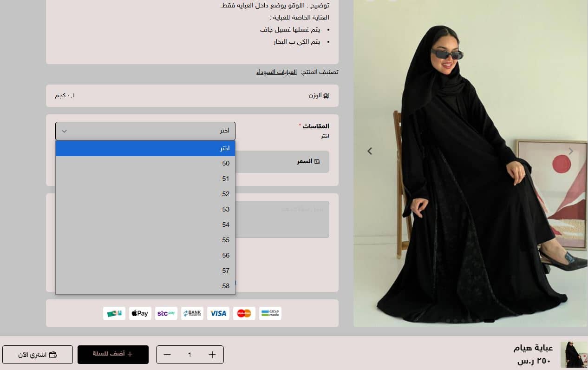Collapse the المقاسات size dropdown
Image resolution: width=588 pixels, height=370 pixels.
point(145,131)
